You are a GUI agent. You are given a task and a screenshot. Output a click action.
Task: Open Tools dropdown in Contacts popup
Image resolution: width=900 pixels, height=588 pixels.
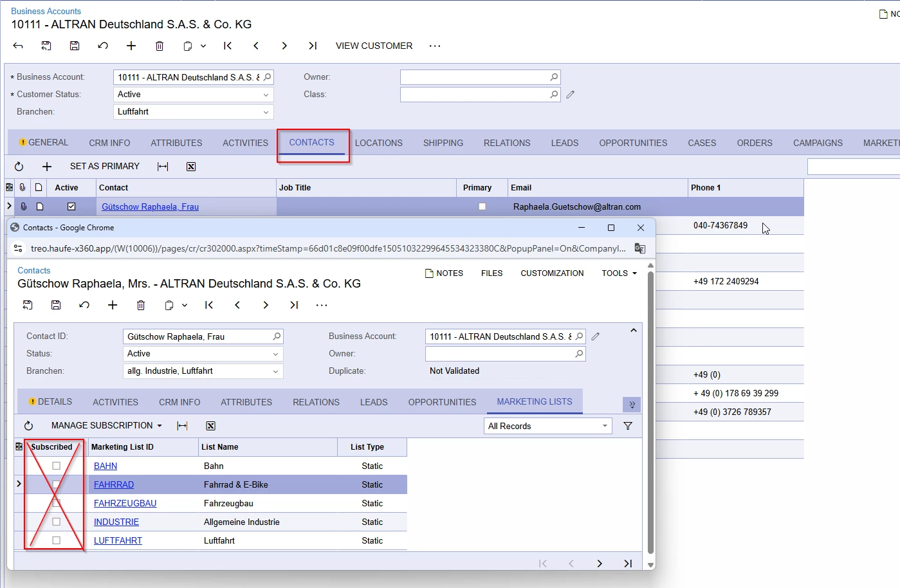(620, 273)
